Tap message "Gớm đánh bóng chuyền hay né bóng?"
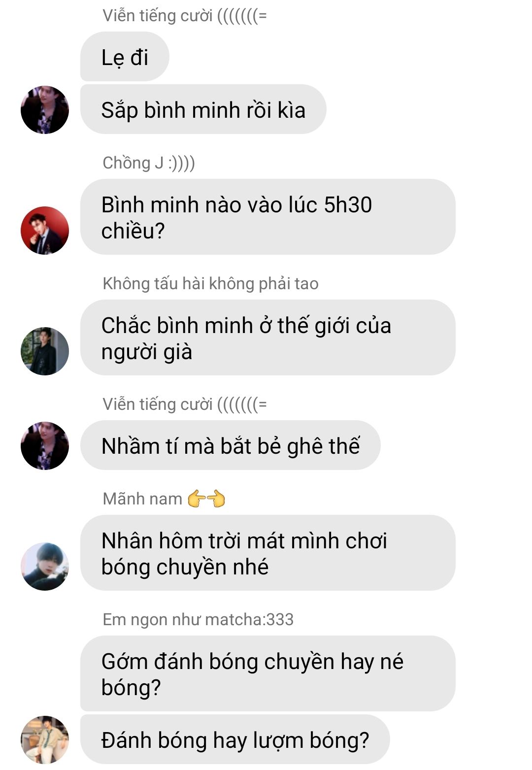Screen dimensions: 532x770 point(268,673)
